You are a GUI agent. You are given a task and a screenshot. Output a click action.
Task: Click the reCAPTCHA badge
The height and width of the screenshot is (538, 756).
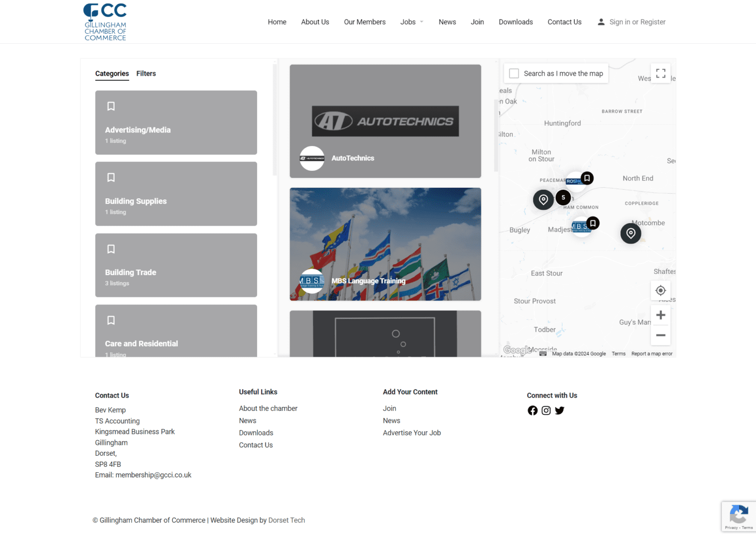(x=739, y=517)
